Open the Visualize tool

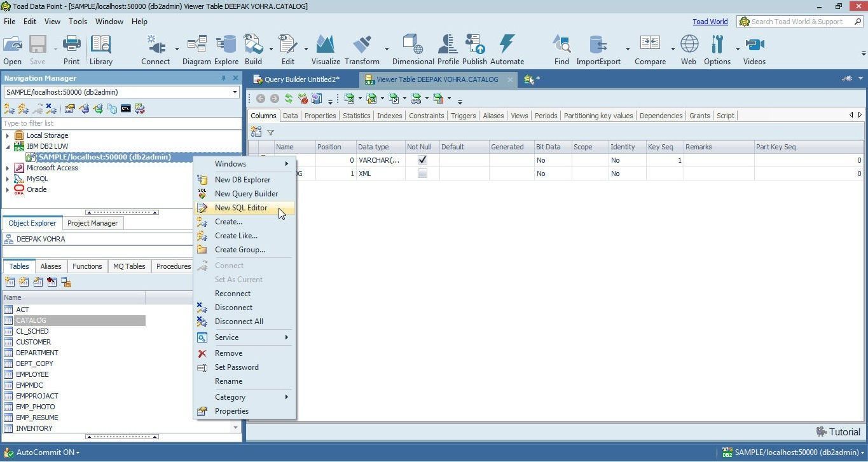(326, 50)
